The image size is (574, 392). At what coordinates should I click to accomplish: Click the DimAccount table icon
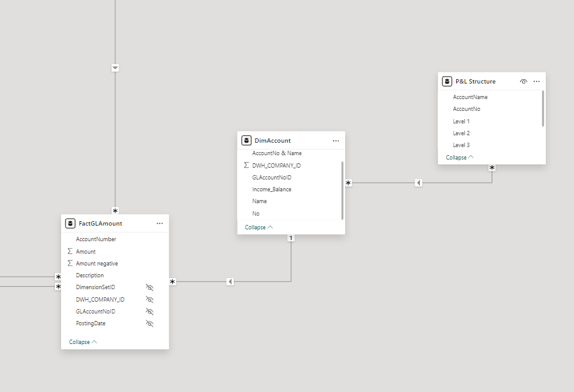(x=246, y=141)
